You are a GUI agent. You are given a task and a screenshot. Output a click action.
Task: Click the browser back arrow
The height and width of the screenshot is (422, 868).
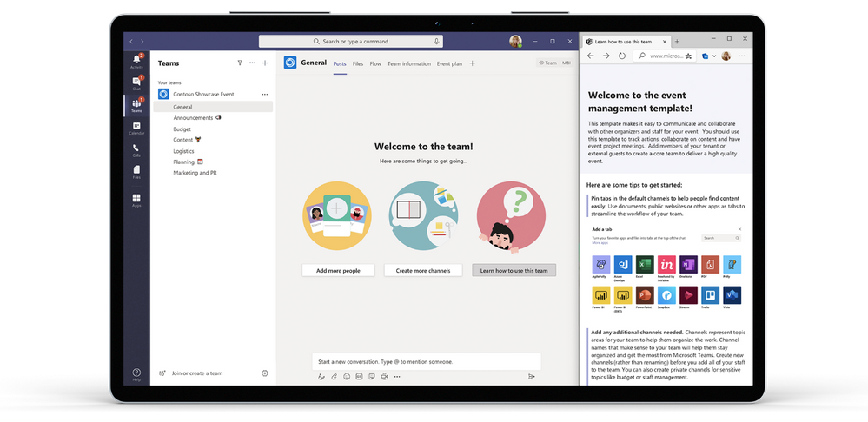coord(590,56)
